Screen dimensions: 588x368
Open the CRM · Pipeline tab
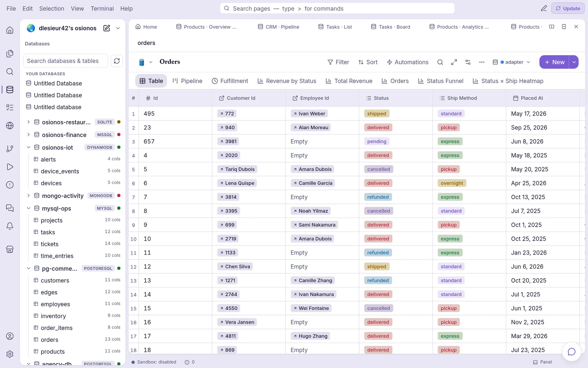(279, 27)
